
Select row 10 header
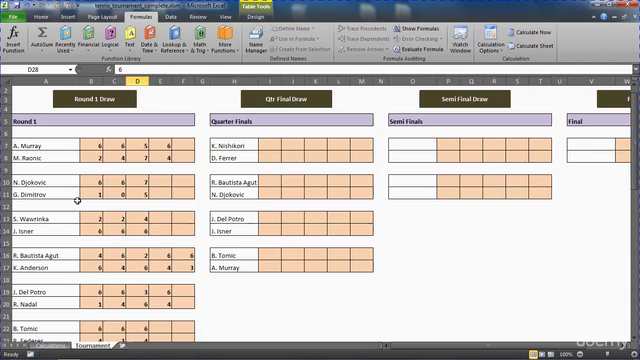click(6, 182)
